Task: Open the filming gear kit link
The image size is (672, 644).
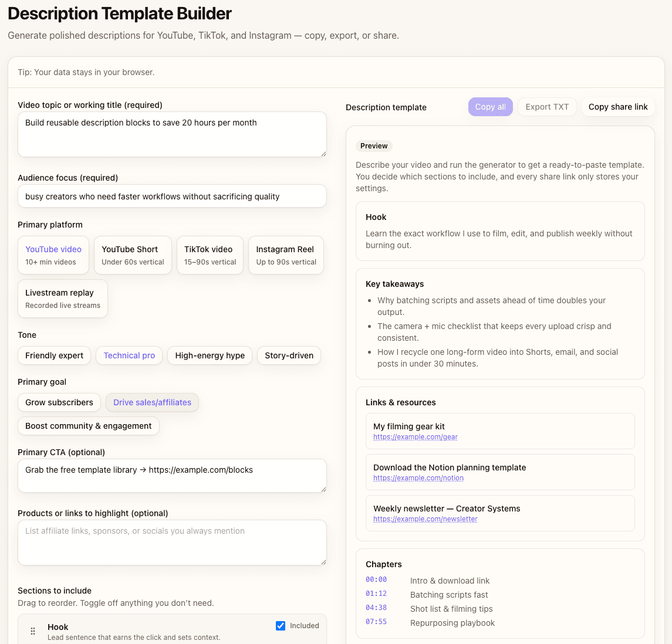Action: tap(415, 437)
